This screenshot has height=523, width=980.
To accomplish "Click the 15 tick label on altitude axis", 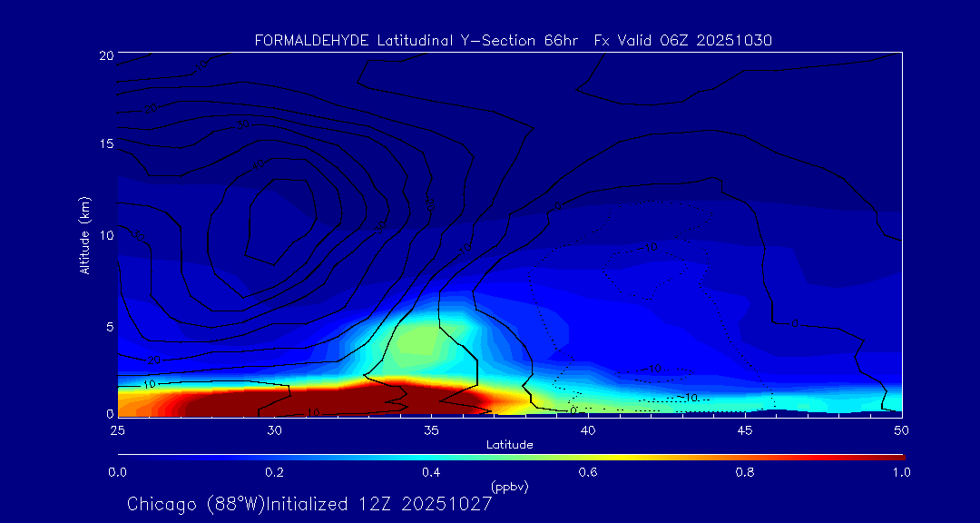I will pos(104,144).
